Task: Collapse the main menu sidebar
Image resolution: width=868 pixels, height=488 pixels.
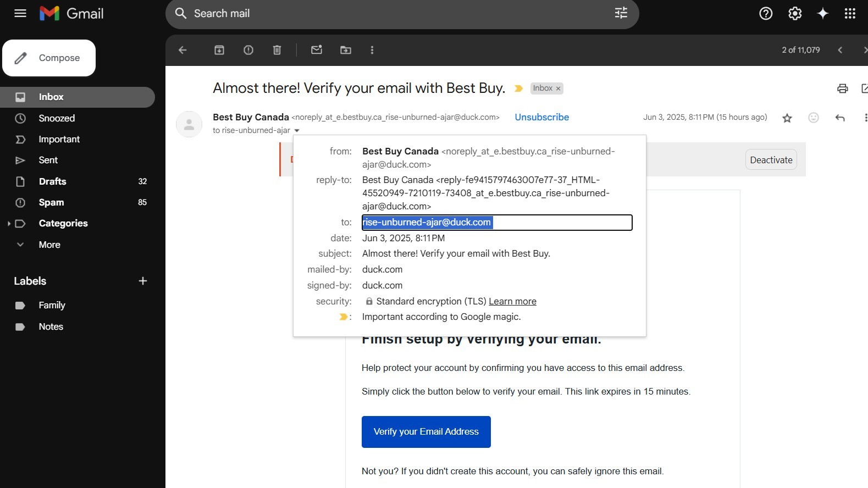Action: point(20,14)
